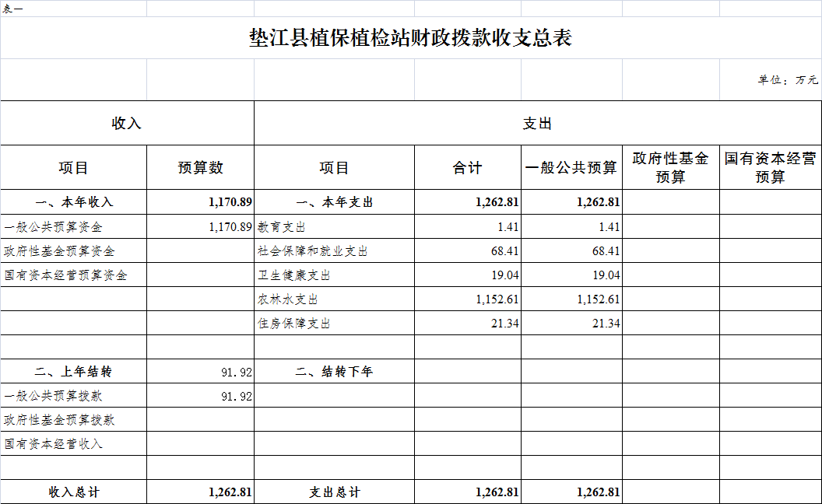Screen dimensions: 822x504
Task: Click the 预算数 column header
Action: click(x=200, y=168)
